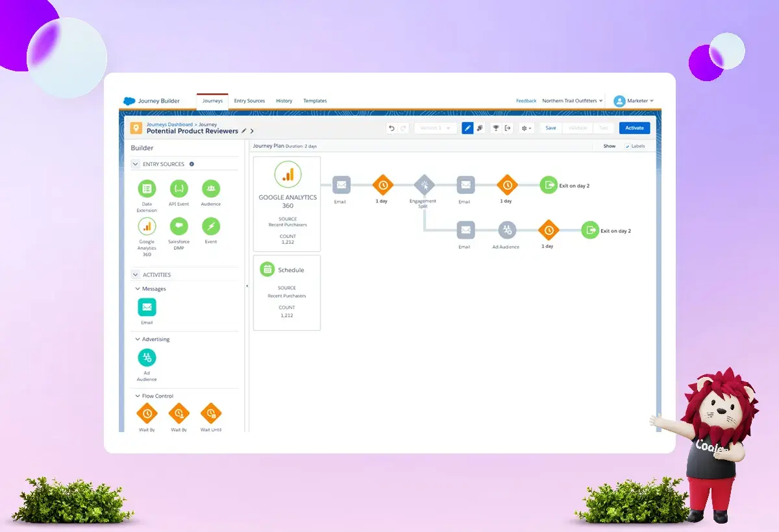Click the Save button
This screenshot has width=779, height=532.
[550, 128]
